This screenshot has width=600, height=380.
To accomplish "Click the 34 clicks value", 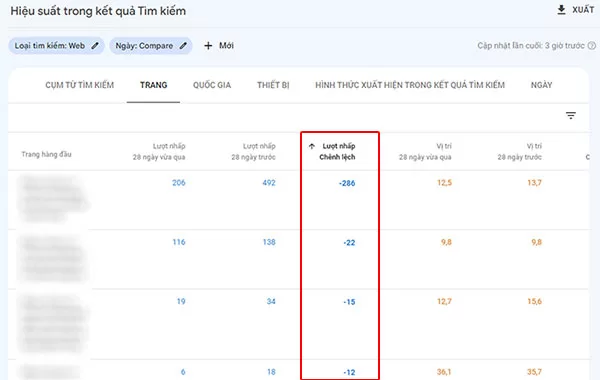I will pos(271,302).
